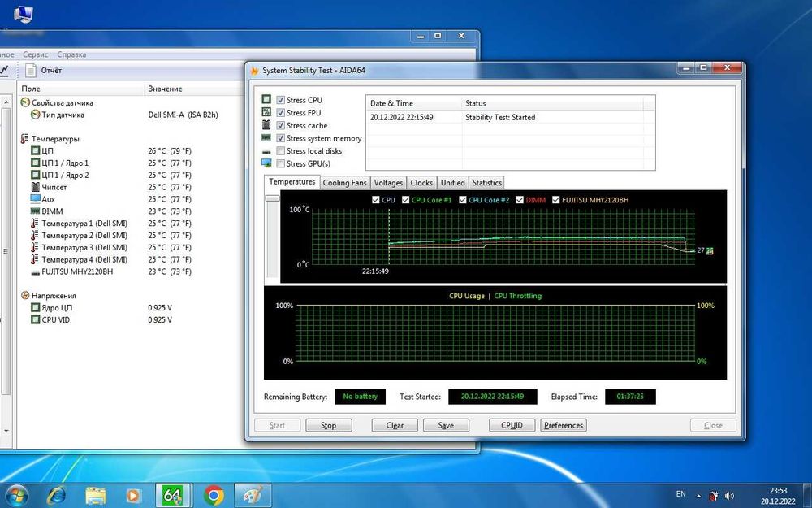Click the Date & Time column header
Image resolution: width=812 pixels, height=508 pixels.
tap(414, 103)
